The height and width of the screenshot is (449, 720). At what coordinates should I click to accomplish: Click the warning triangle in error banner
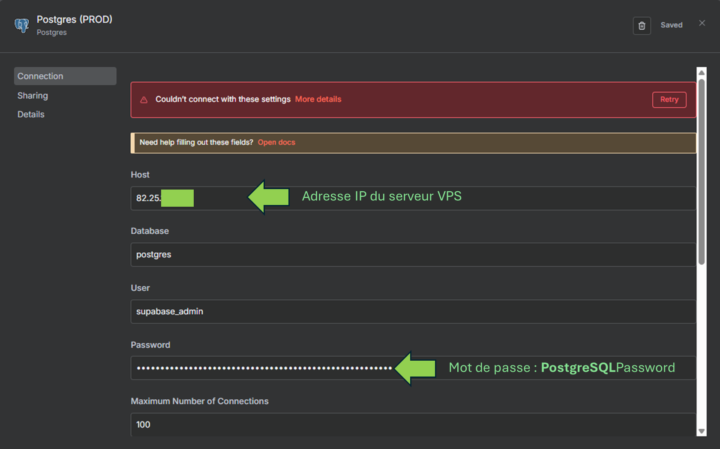(144, 100)
